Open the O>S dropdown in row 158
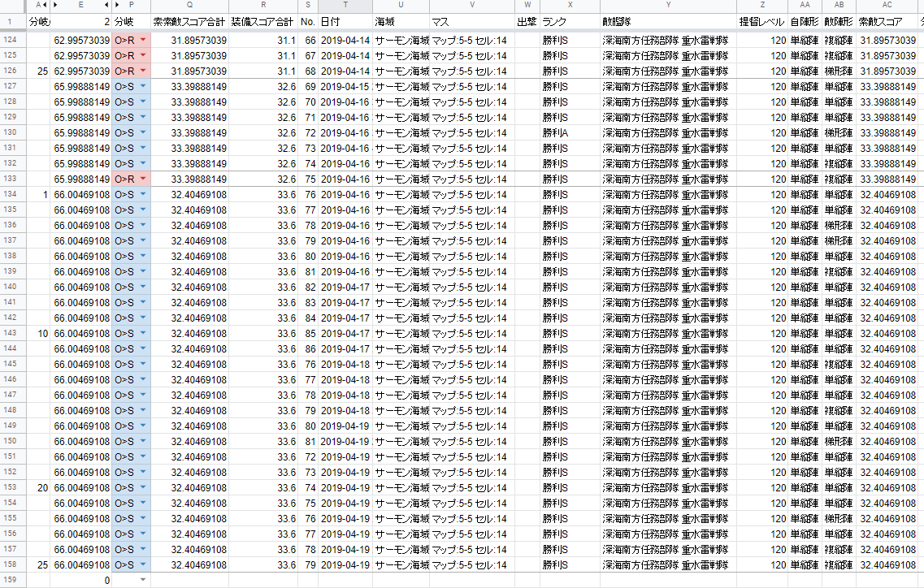The width and height of the screenshot is (924, 588). tap(142, 565)
